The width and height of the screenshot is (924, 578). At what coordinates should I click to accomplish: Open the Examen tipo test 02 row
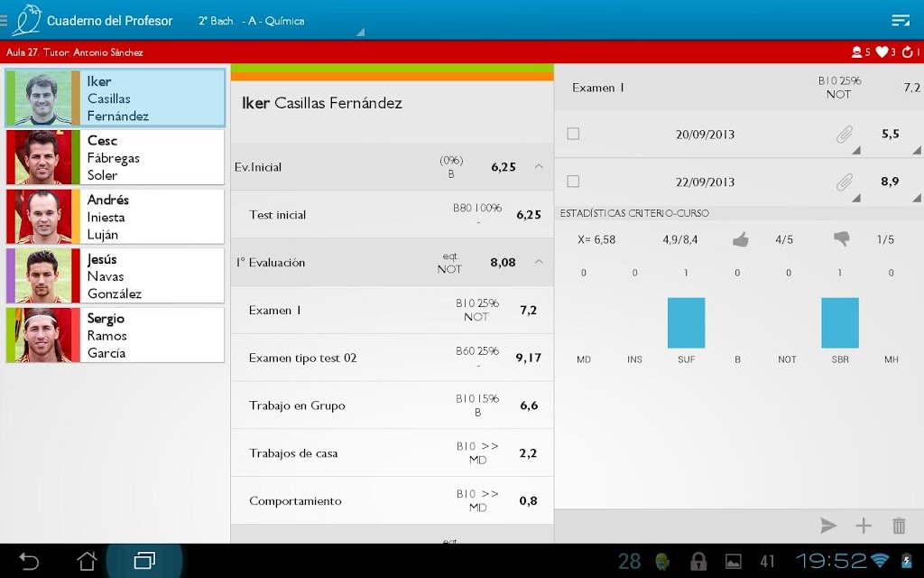(392, 358)
